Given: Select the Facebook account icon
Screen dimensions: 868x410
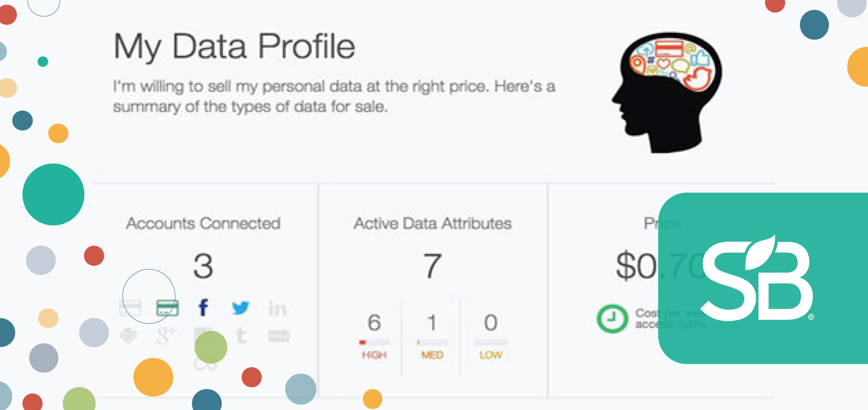Looking at the screenshot, I should 203,307.
